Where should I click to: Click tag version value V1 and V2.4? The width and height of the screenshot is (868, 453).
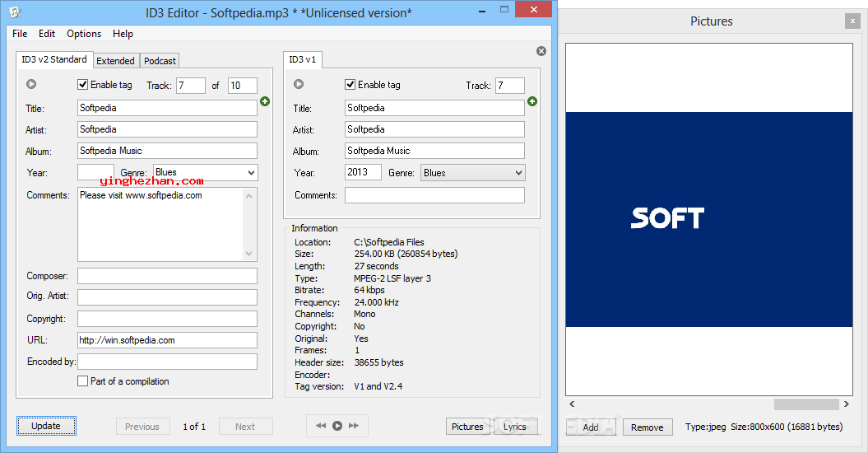coord(378,386)
